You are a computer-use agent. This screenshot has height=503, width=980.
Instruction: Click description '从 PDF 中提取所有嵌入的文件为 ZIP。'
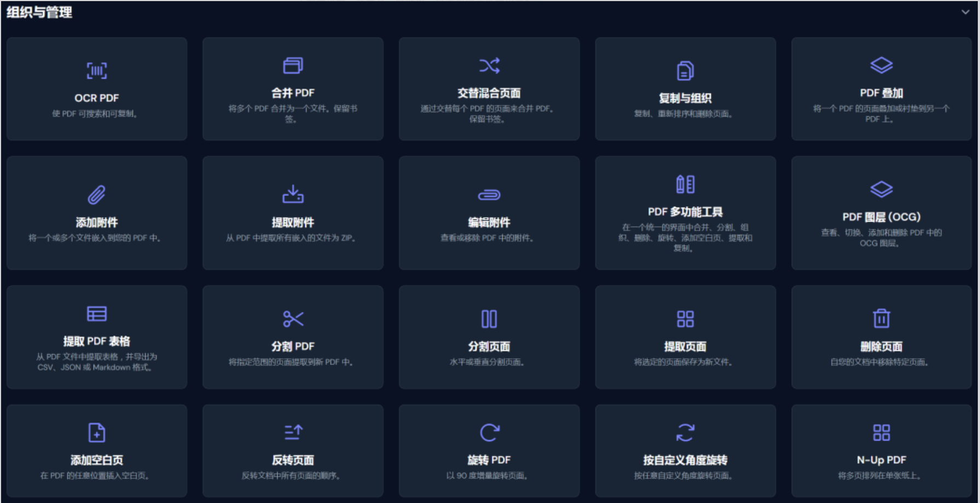click(291, 238)
